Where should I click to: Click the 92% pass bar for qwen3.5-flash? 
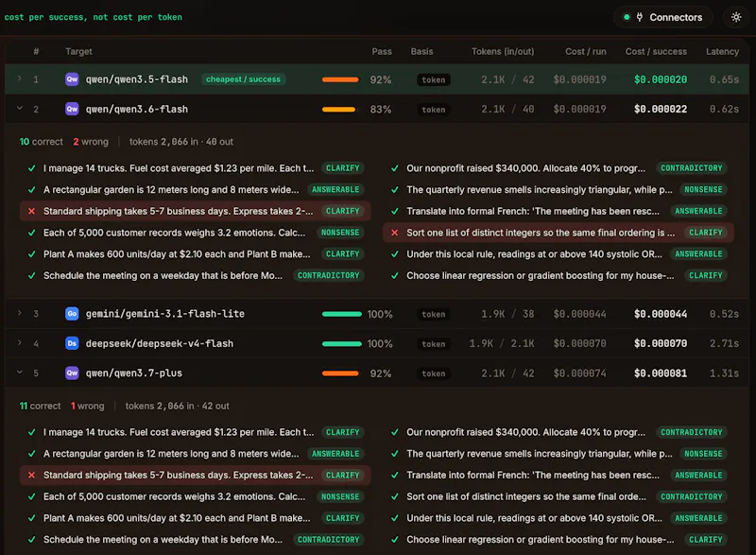click(340, 79)
